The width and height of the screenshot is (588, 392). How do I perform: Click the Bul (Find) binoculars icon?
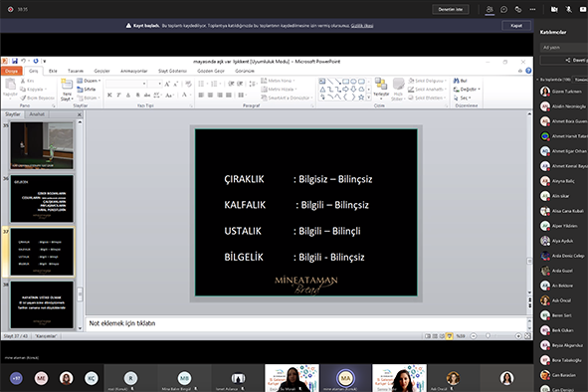coord(456,81)
